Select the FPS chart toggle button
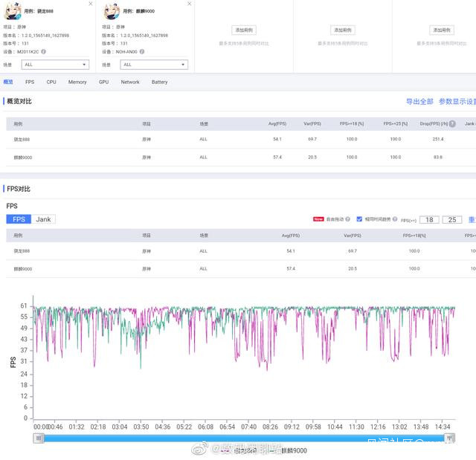 coord(19,219)
